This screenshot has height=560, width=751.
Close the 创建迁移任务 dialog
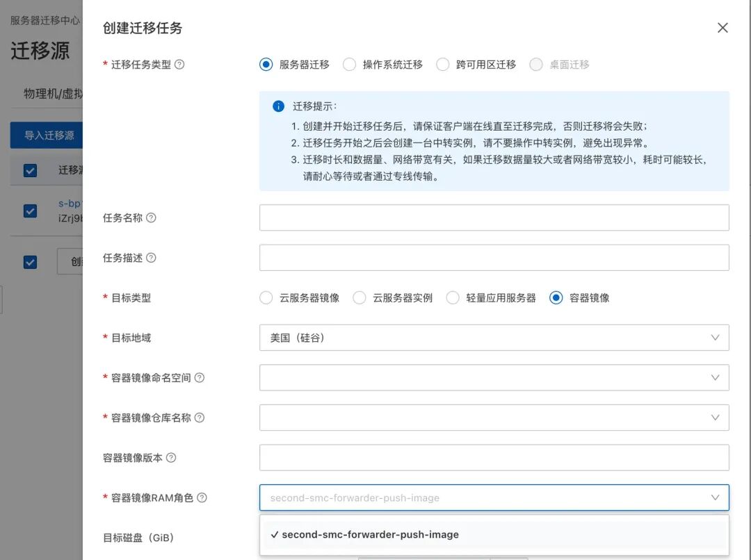tap(722, 28)
